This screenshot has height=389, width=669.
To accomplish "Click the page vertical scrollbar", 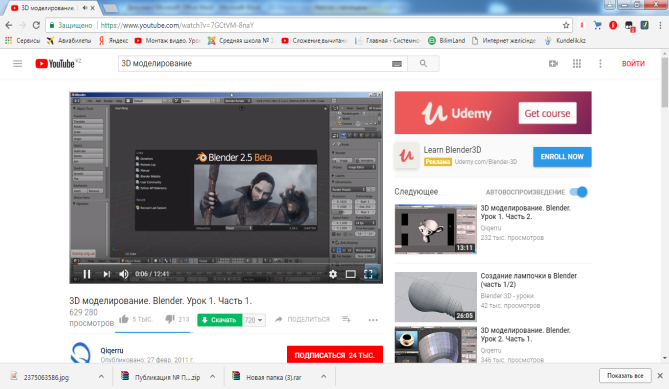I will click(664, 82).
